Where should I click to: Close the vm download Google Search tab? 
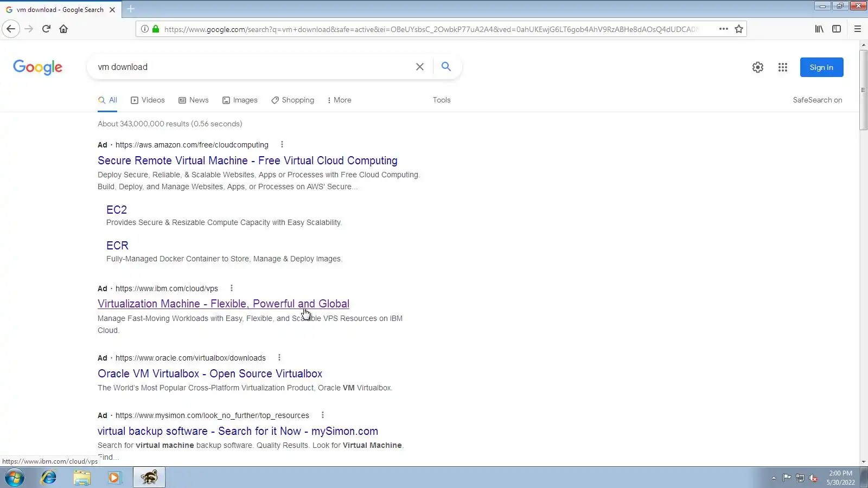112,10
